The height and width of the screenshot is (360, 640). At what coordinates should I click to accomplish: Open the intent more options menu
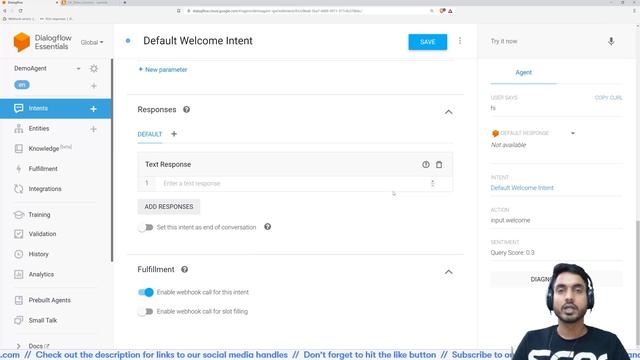coord(460,41)
